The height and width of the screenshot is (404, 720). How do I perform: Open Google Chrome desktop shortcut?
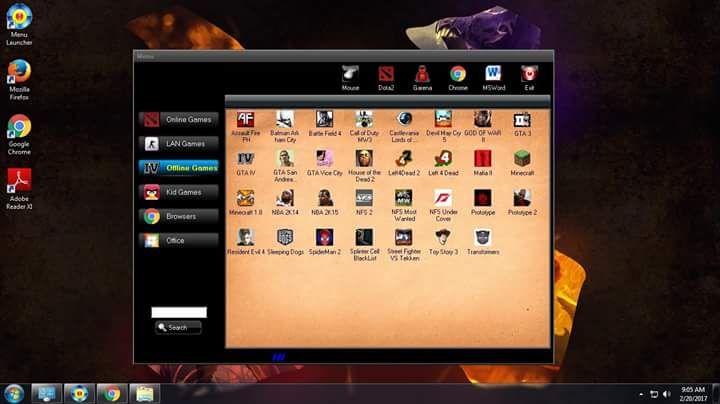click(19, 135)
